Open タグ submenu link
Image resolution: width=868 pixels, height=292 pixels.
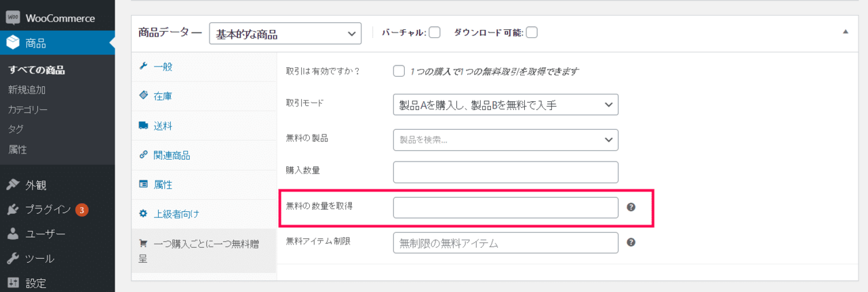tap(16, 129)
